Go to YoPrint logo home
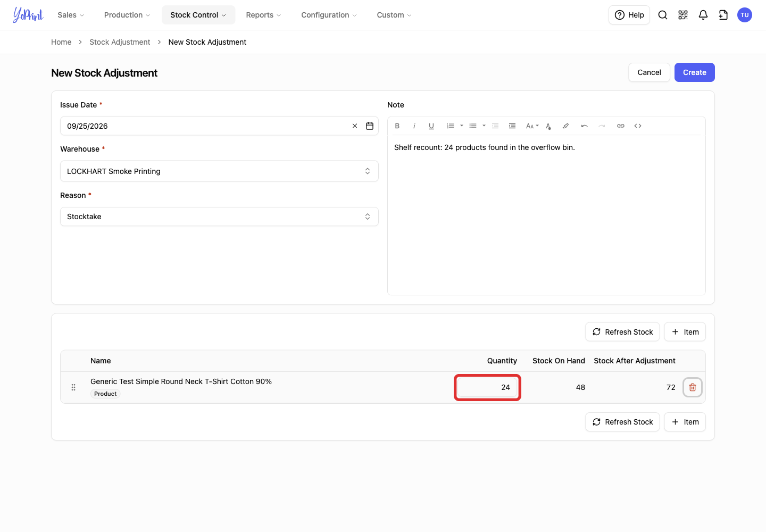766x532 pixels. (28, 15)
